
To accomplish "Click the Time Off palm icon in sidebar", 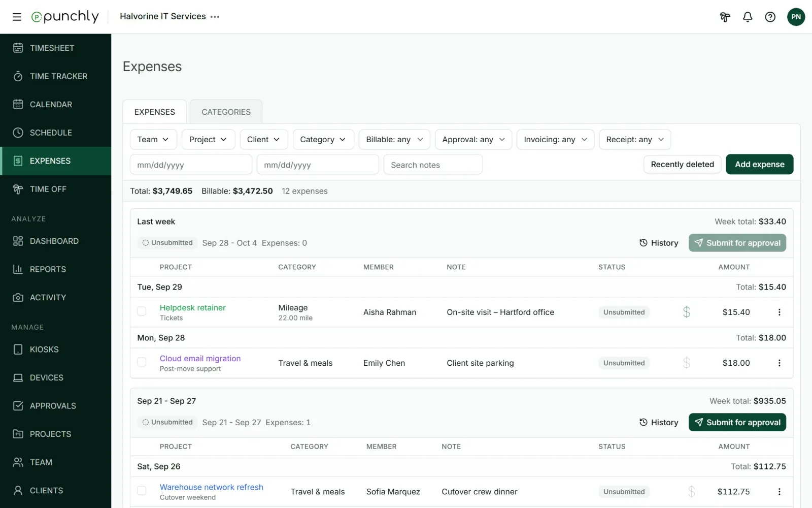I will (18, 189).
